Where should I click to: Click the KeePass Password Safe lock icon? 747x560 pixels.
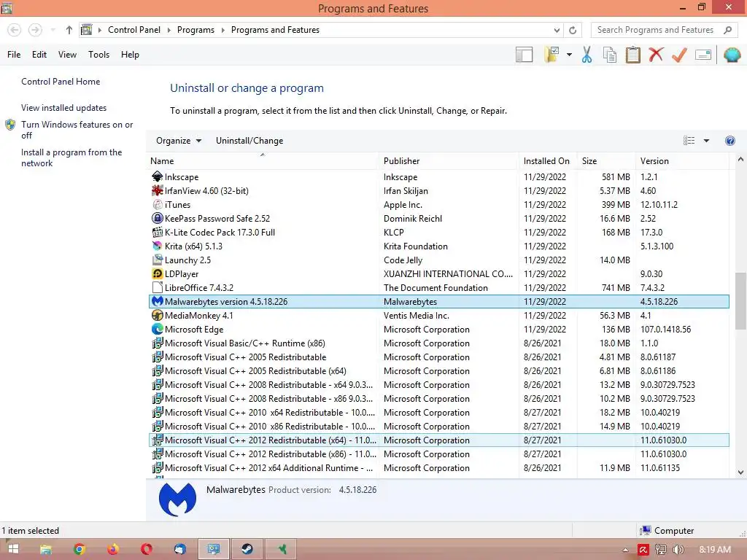click(158, 218)
